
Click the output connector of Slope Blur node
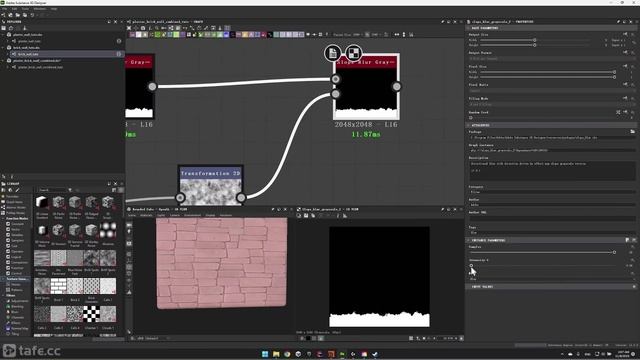(396, 87)
